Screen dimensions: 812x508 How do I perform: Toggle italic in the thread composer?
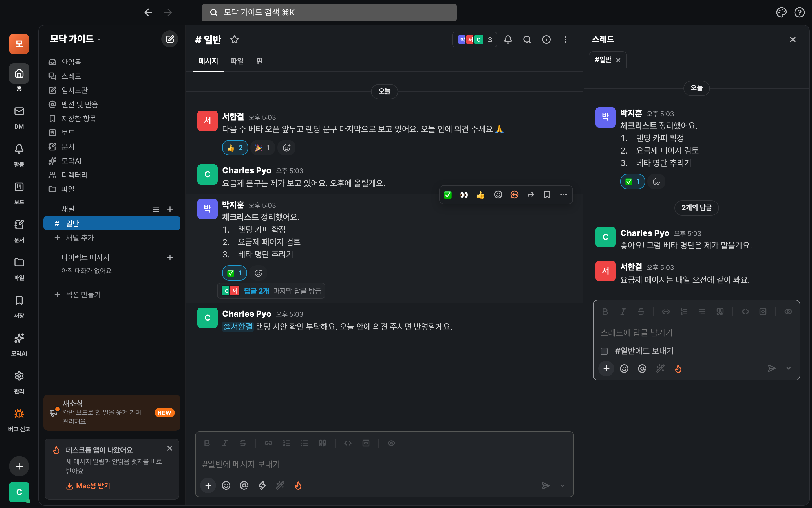623,312
